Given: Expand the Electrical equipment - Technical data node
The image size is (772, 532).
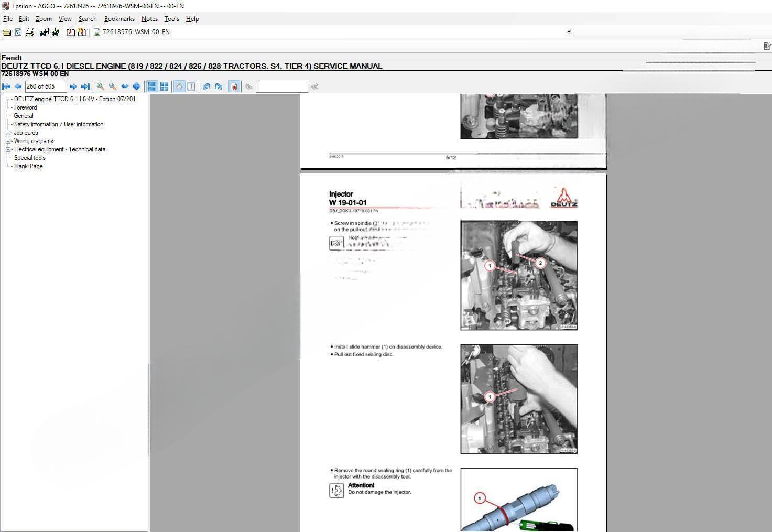Looking at the screenshot, I should click(x=8, y=149).
